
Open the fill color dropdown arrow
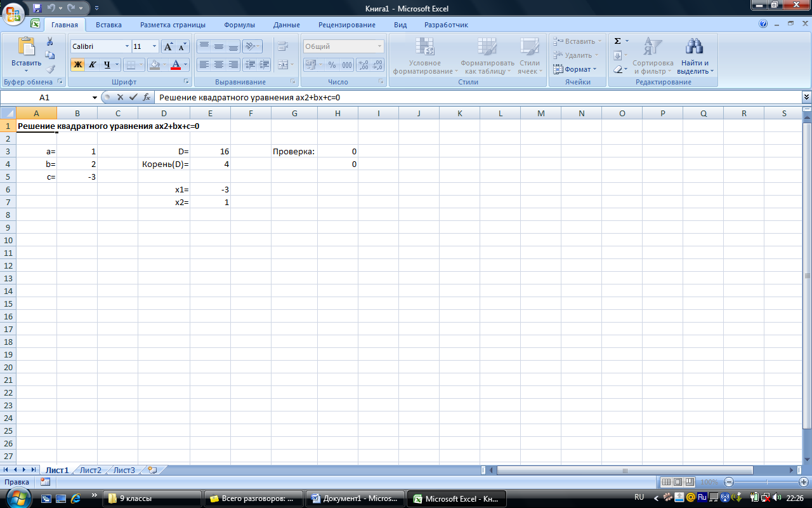164,64
